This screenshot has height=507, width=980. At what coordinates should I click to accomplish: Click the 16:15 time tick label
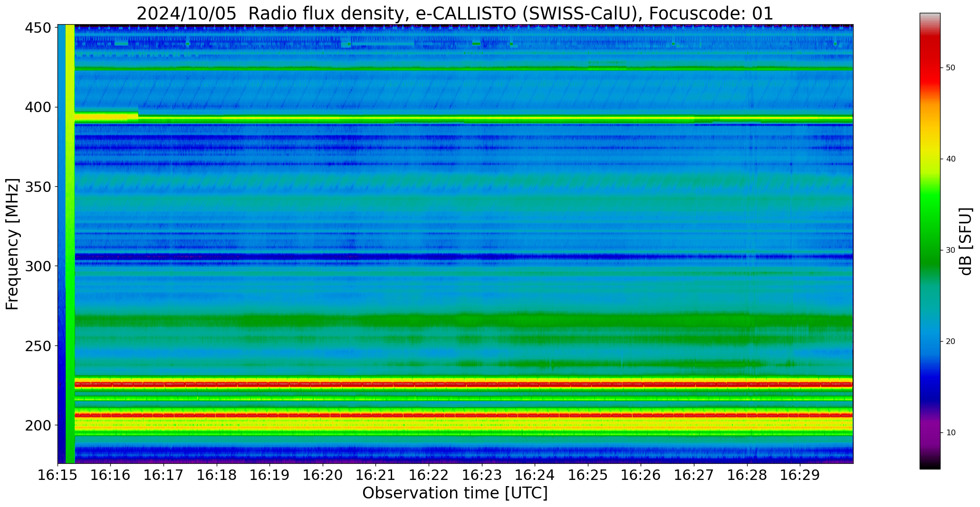click(58, 475)
